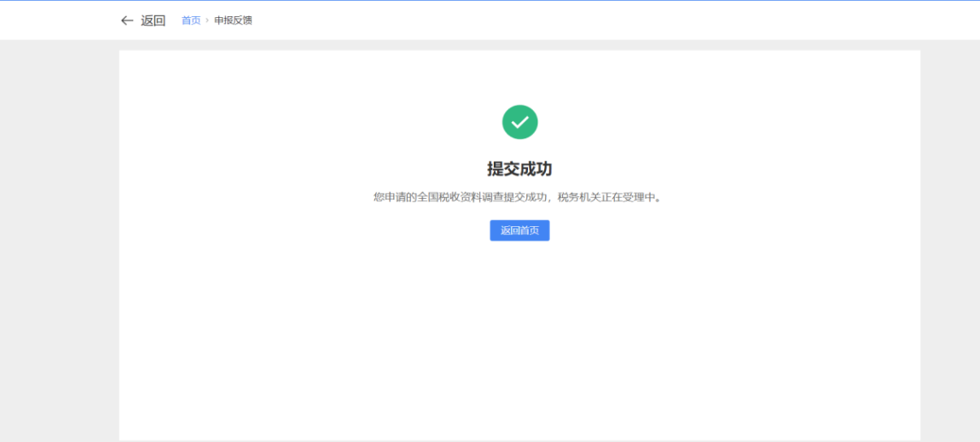Click the gray strip between header and card
The height and width of the screenshot is (442, 980).
(519, 44)
